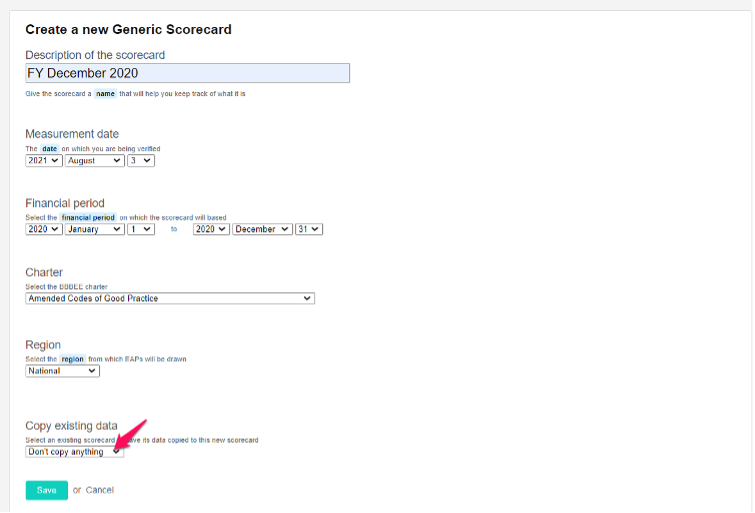Click the Cancel link
The image size is (755, 513).
(x=100, y=490)
